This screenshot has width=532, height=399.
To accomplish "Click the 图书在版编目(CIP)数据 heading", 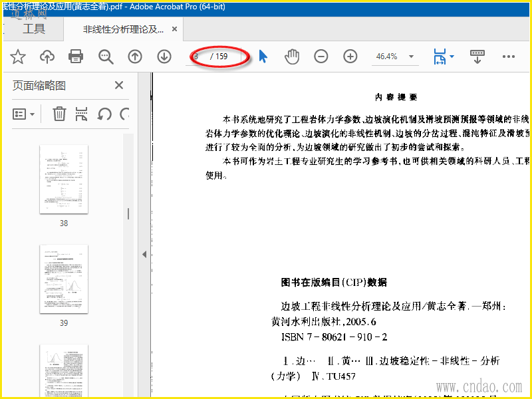I will [x=334, y=282].
